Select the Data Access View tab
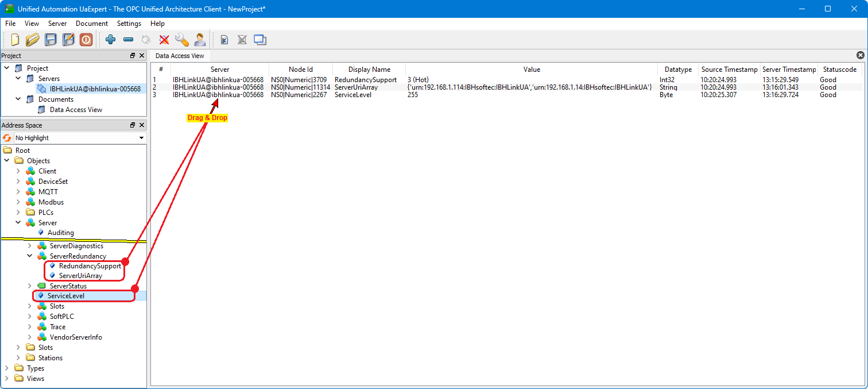Image resolution: width=868 pixels, height=389 pixels. pyautogui.click(x=180, y=56)
